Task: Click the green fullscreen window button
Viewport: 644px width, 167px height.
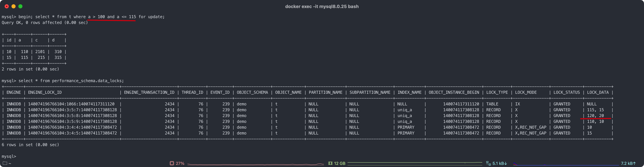Action: 21,6
